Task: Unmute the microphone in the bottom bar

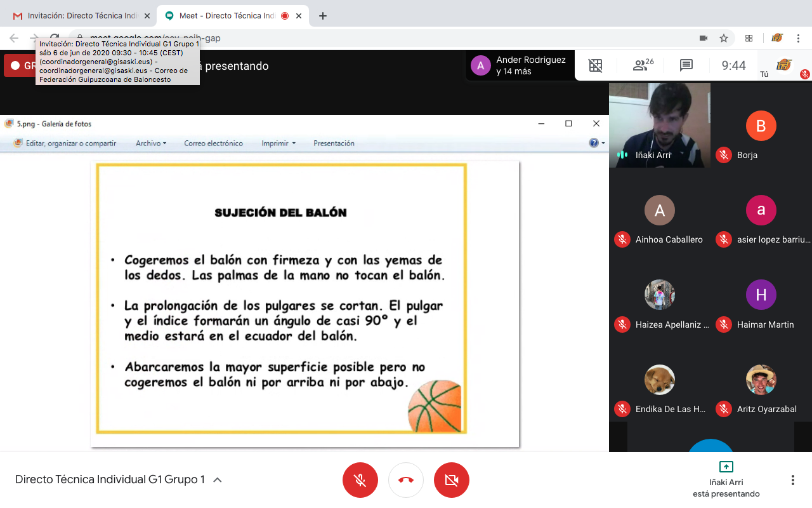Action: pos(360,480)
